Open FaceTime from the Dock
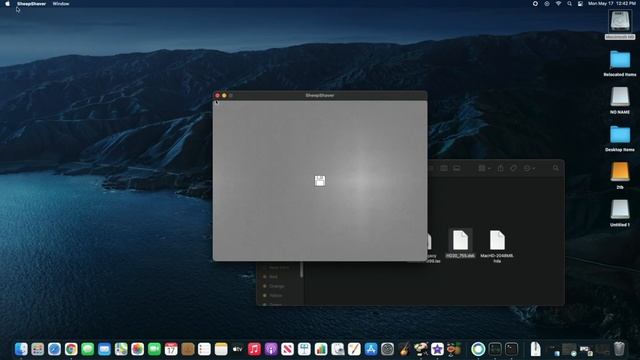640x360 pixels. [x=154, y=349]
